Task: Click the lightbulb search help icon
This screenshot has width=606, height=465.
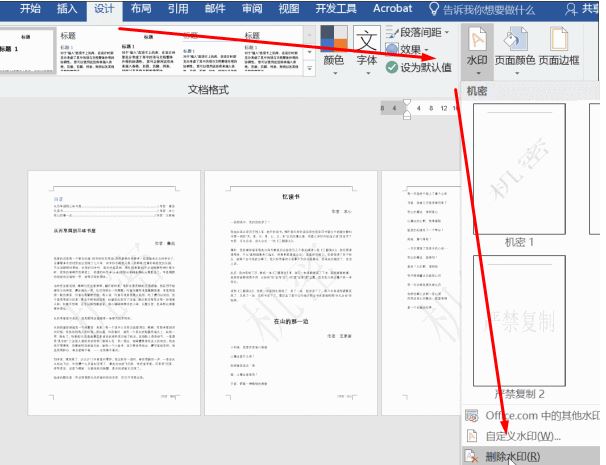Action: pyautogui.click(x=433, y=9)
